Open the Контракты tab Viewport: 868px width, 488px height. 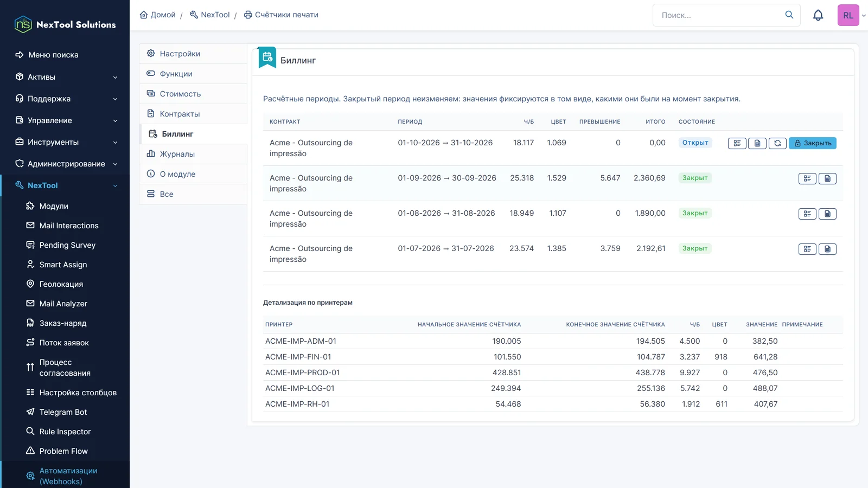click(193, 114)
